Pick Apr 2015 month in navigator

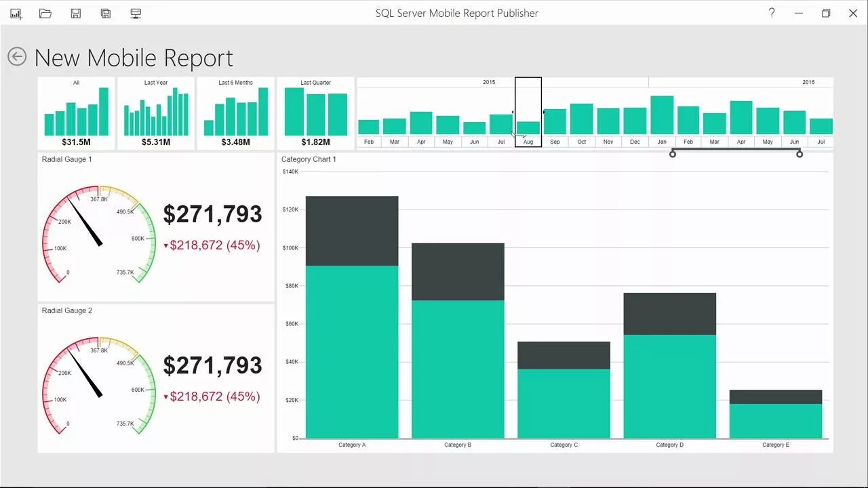[x=421, y=123]
